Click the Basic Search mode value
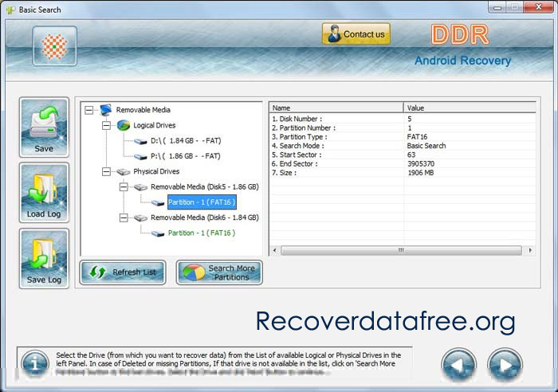The image size is (558, 392). coord(426,146)
